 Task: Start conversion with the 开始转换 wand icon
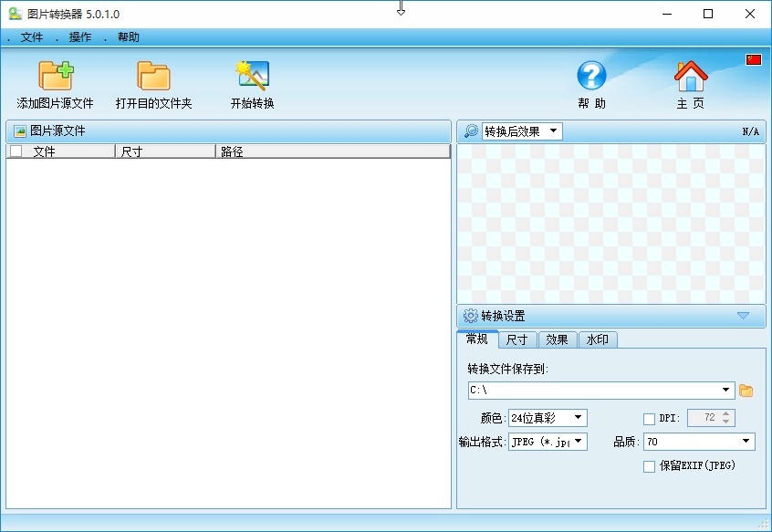252,76
